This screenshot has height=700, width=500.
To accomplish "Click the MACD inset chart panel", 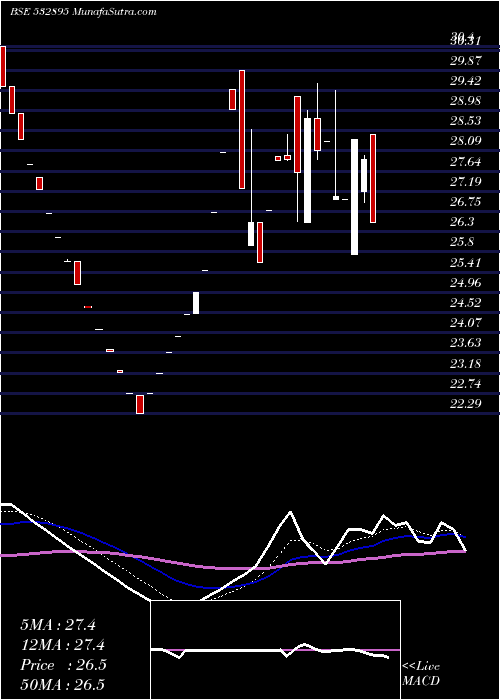I will coord(275,650).
